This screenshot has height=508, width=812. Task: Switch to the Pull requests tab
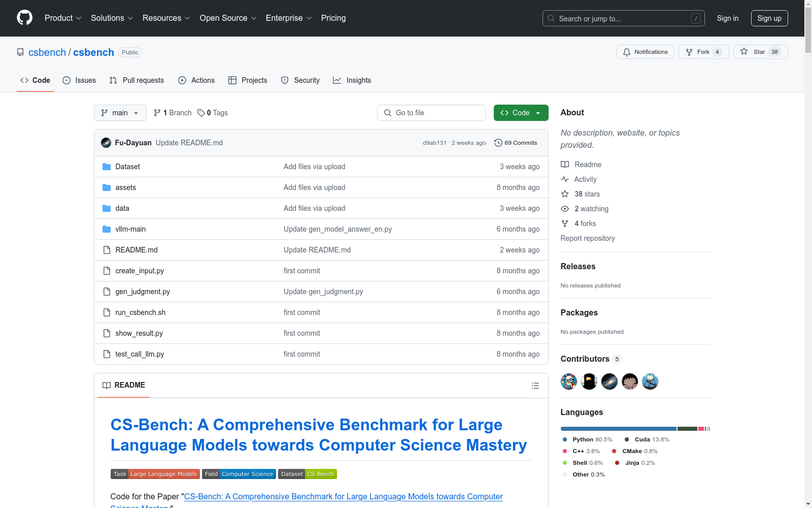(x=137, y=80)
